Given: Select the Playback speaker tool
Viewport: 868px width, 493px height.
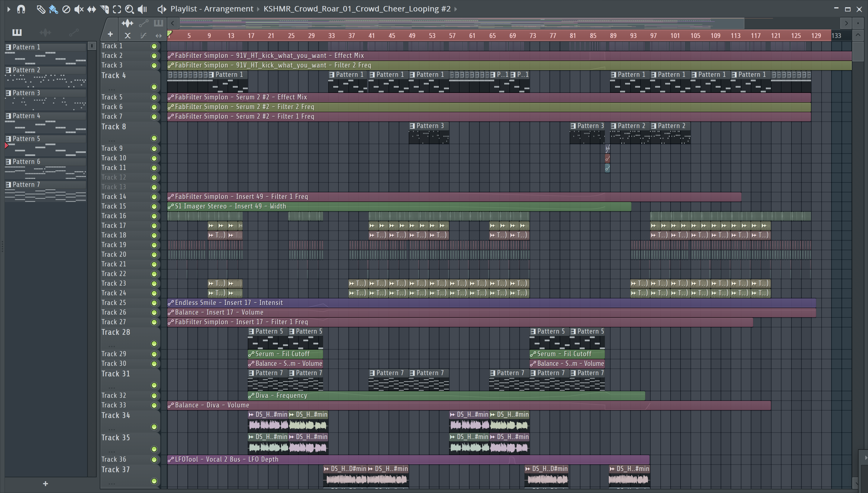Looking at the screenshot, I should pos(142,9).
